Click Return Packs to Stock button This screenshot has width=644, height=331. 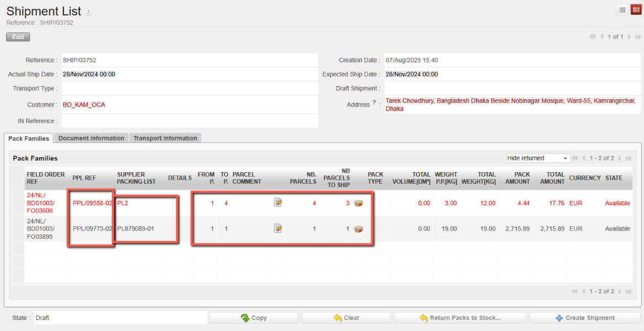tap(459, 318)
